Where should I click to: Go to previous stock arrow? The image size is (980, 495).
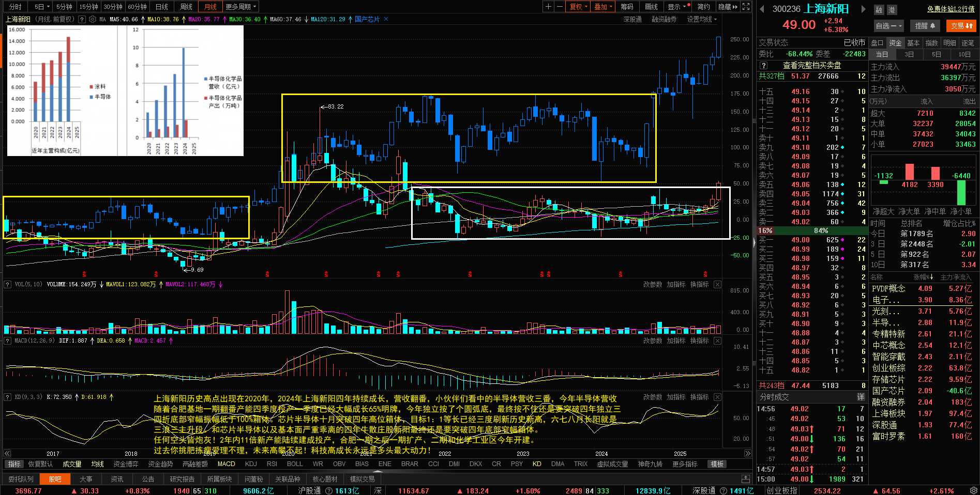click(762, 9)
